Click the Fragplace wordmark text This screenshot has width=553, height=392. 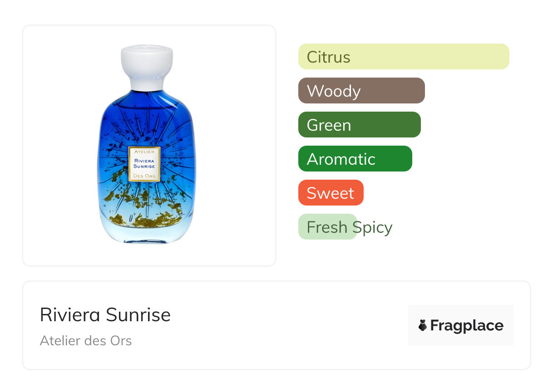pyautogui.click(x=467, y=325)
